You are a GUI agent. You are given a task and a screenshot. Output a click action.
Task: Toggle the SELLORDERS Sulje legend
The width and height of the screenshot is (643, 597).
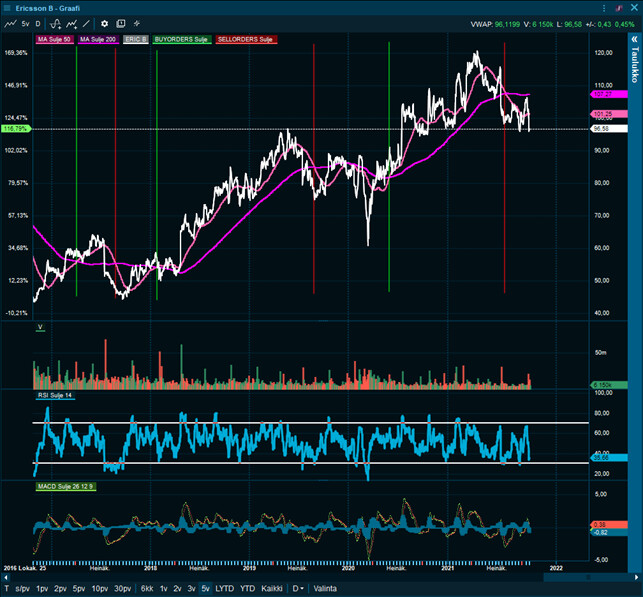[246, 39]
